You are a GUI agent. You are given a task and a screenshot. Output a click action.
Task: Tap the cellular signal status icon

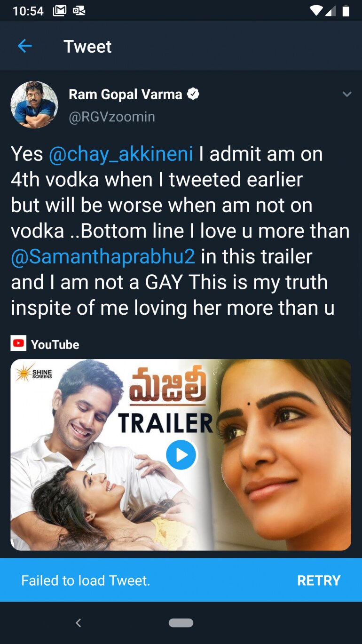point(331,10)
